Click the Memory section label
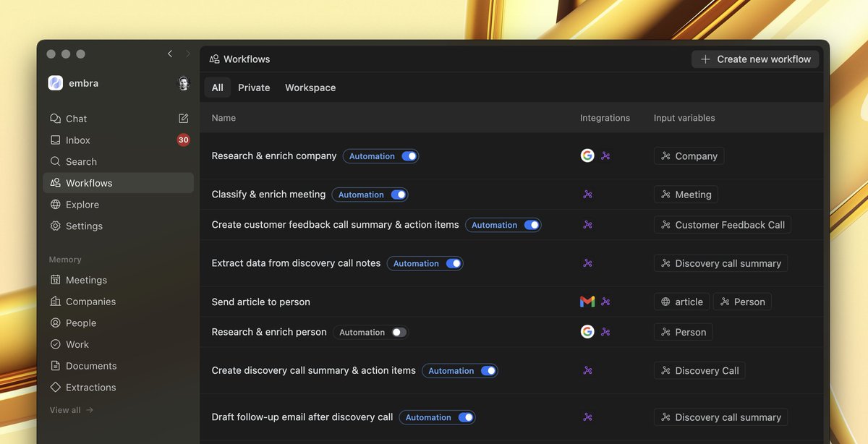The image size is (868, 444). pos(65,260)
